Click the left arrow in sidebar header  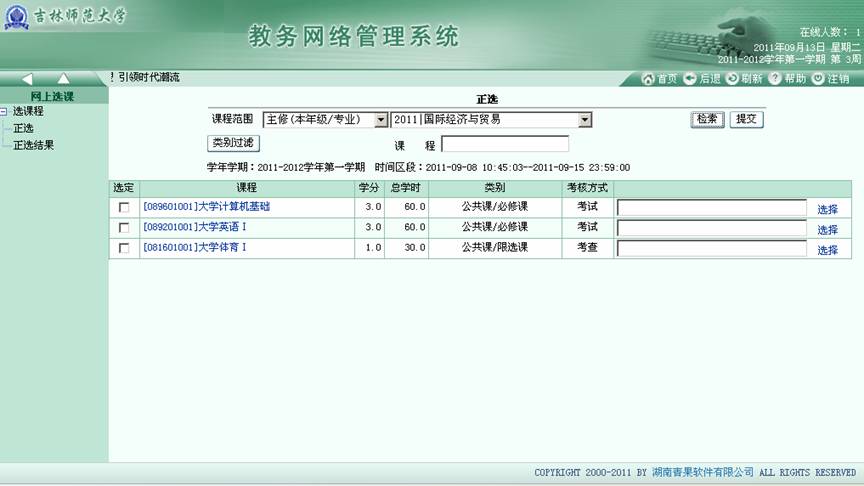[x=27, y=79]
